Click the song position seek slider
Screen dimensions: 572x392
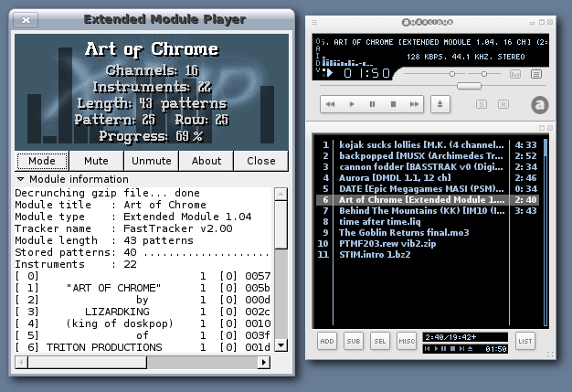[469, 87]
